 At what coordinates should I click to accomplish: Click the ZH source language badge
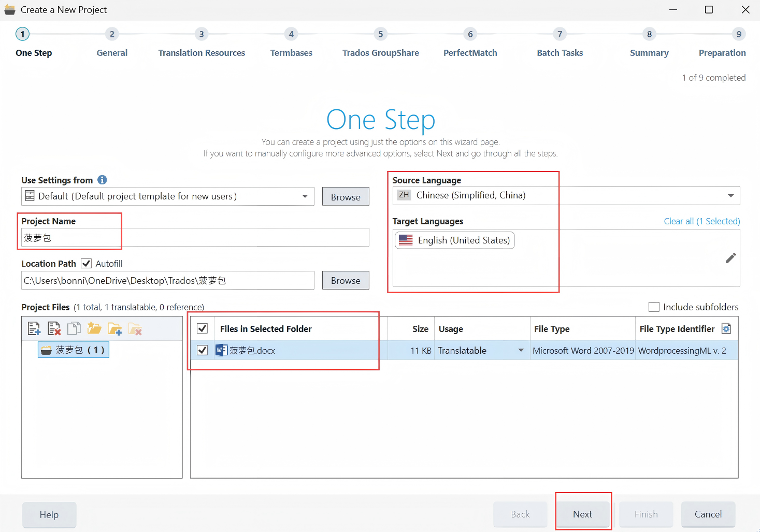point(404,195)
